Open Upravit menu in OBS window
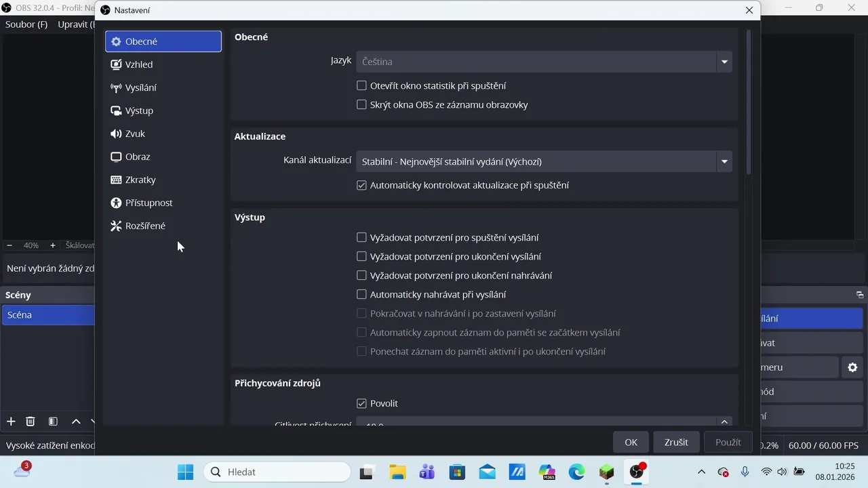 click(x=76, y=24)
